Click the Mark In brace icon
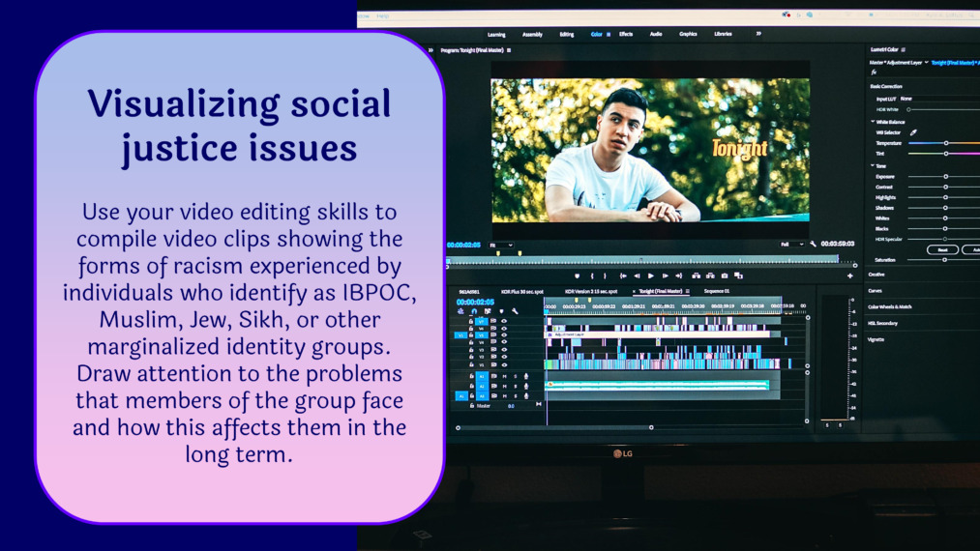This screenshot has height=551, width=980. [592, 275]
